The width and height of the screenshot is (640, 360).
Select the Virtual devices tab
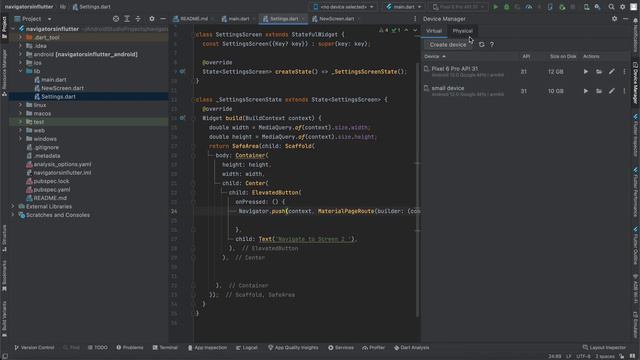[x=434, y=31]
